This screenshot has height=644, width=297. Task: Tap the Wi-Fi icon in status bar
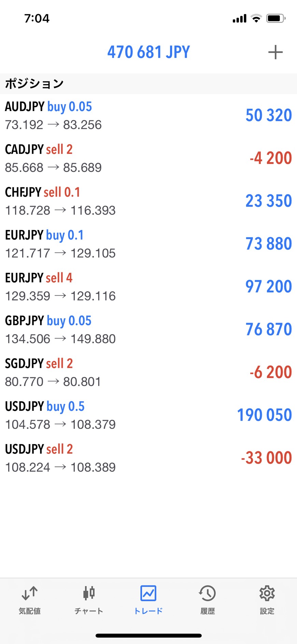click(256, 18)
